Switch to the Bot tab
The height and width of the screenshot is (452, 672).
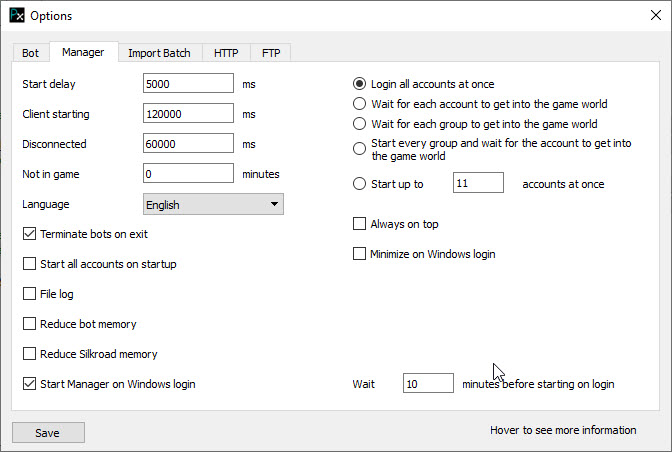pos(30,53)
